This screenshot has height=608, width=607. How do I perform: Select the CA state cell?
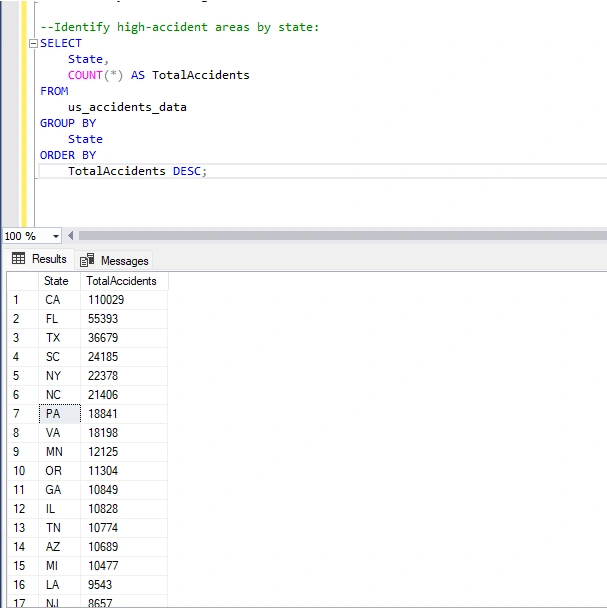tap(59, 300)
